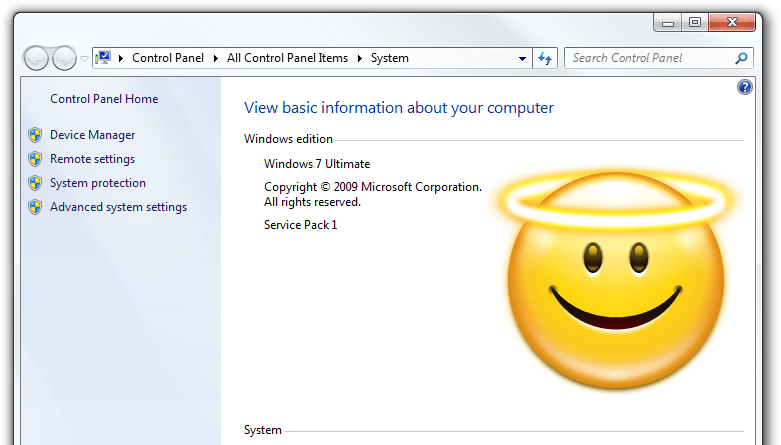
Task: Select the System breadcrumb
Action: pyautogui.click(x=390, y=58)
